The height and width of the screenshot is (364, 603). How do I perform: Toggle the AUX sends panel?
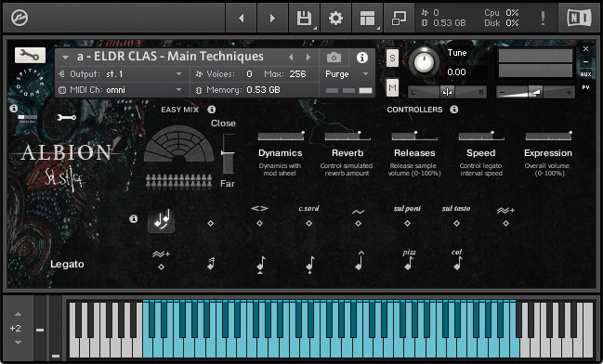(x=585, y=74)
